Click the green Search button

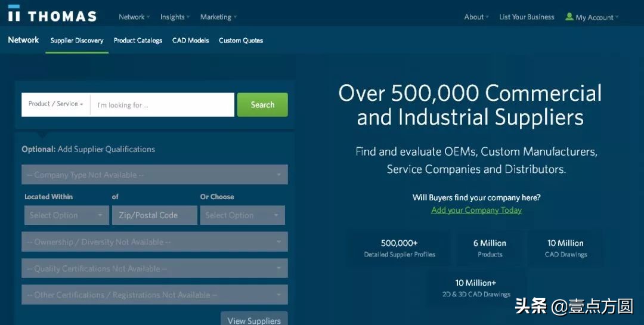[262, 105]
